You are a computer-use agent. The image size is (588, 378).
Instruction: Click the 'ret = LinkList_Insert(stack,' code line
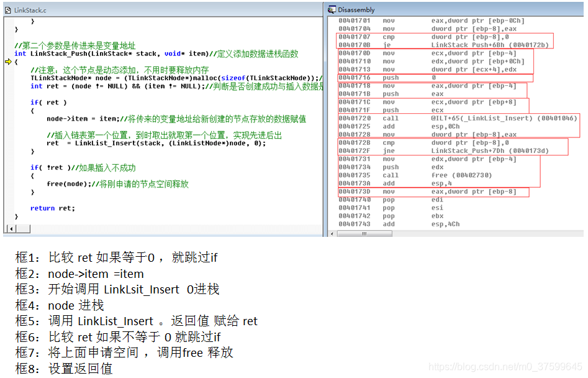tap(156, 144)
